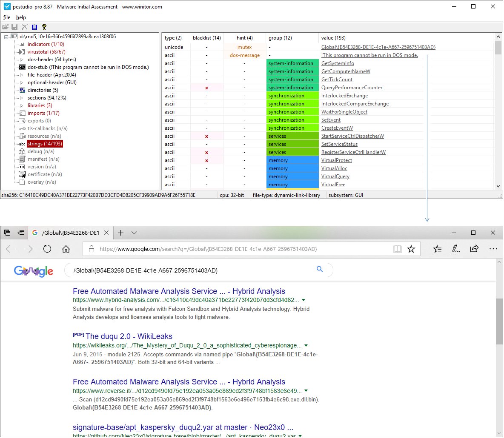Click the save toolbar icon in pestudio

(14, 27)
